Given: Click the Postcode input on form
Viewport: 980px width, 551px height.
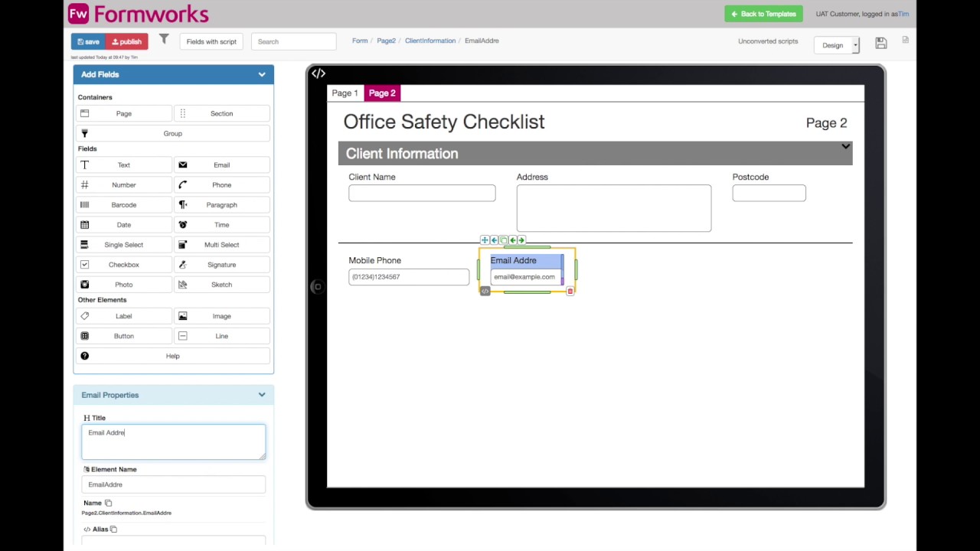Looking at the screenshot, I should (769, 194).
